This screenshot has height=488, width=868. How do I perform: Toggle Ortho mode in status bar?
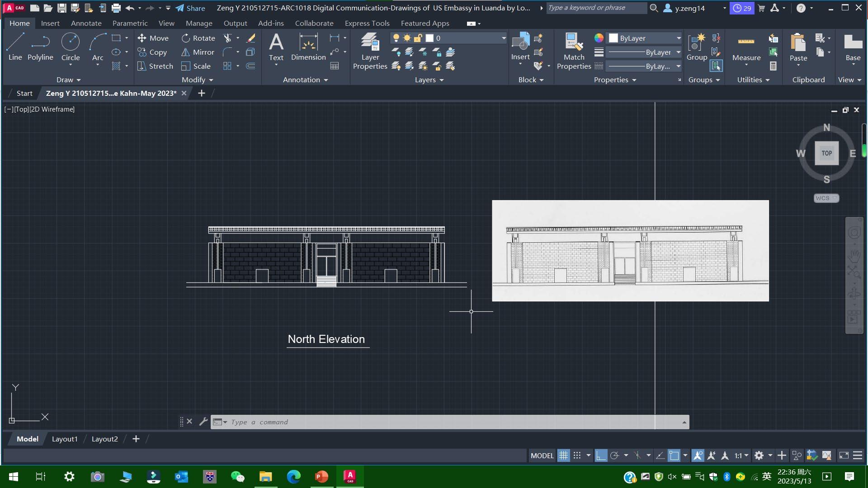coord(601,455)
